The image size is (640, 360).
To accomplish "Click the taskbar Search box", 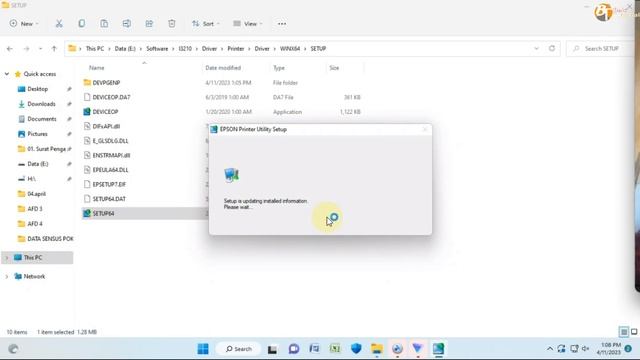I will tap(238, 349).
